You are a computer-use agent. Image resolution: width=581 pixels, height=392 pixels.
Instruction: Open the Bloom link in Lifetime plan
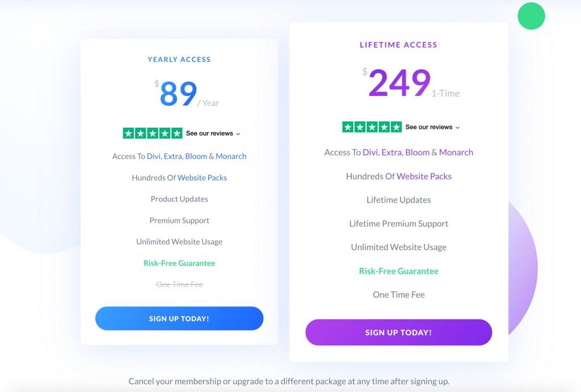coord(418,152)
